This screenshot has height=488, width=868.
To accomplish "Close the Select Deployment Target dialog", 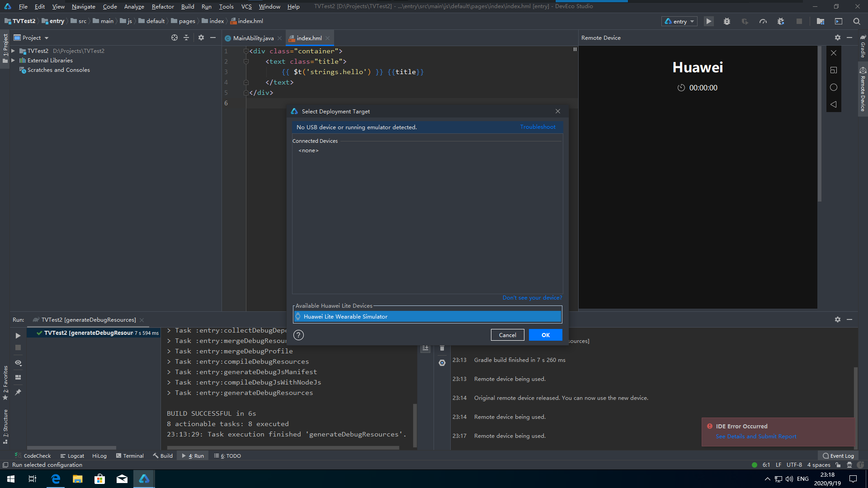I will pyautogui.click(x=558, y=111).
